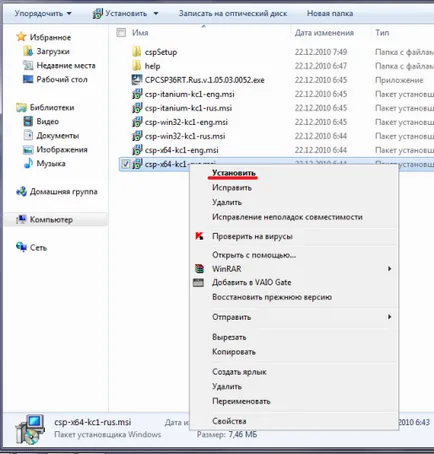
Task: Expand the Установить toolbar dropdown arrow
Action: click(156, 14)
